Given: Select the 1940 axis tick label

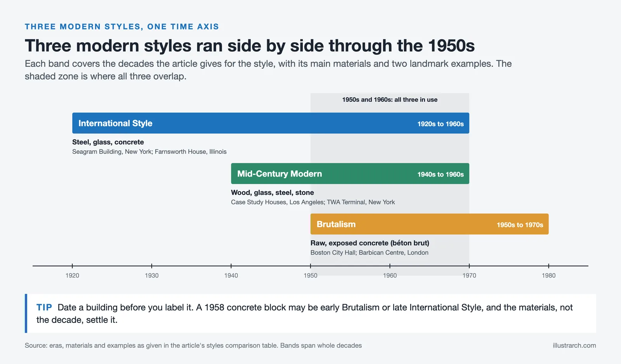Looking at the screenshot, I should point(231,276).
